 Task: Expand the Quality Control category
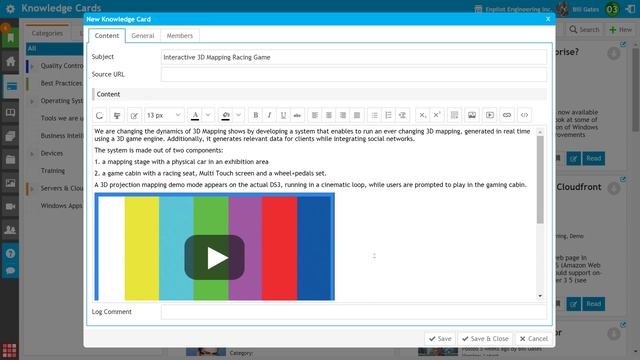point(32,66)
